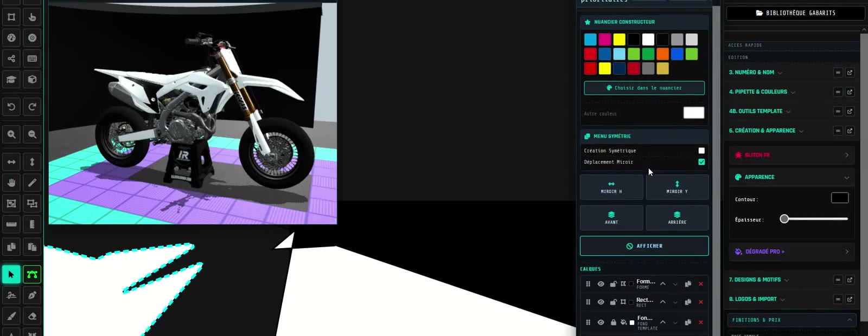
Task: Pop out the Numéro & Nom section
Action: pos(850,73)
